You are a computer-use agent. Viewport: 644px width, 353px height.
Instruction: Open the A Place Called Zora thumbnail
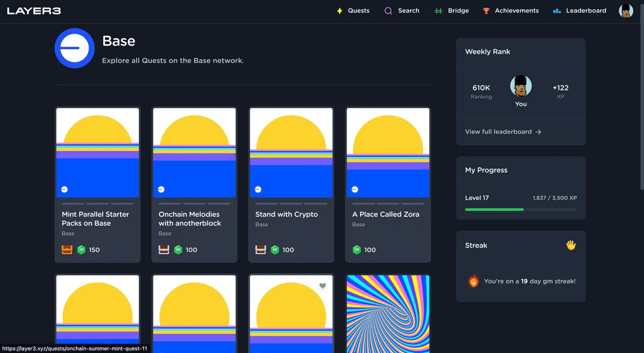click(x=388, y=153)
